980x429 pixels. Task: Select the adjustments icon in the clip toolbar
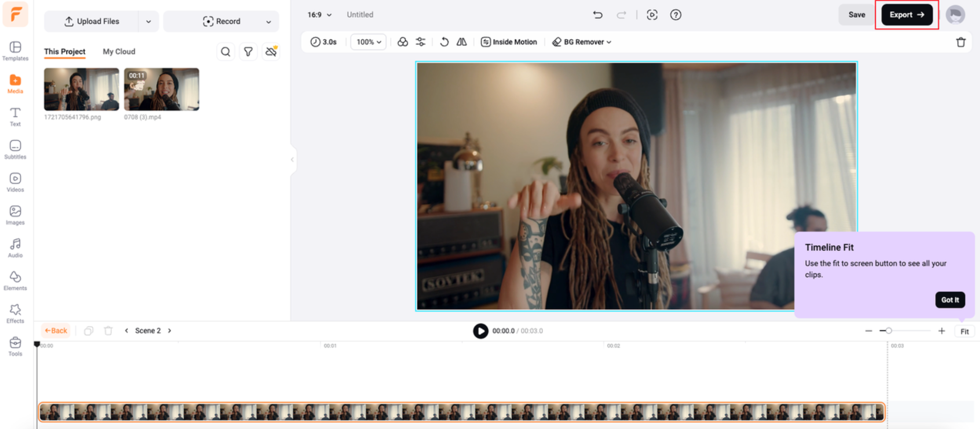[x=421, y=42]
